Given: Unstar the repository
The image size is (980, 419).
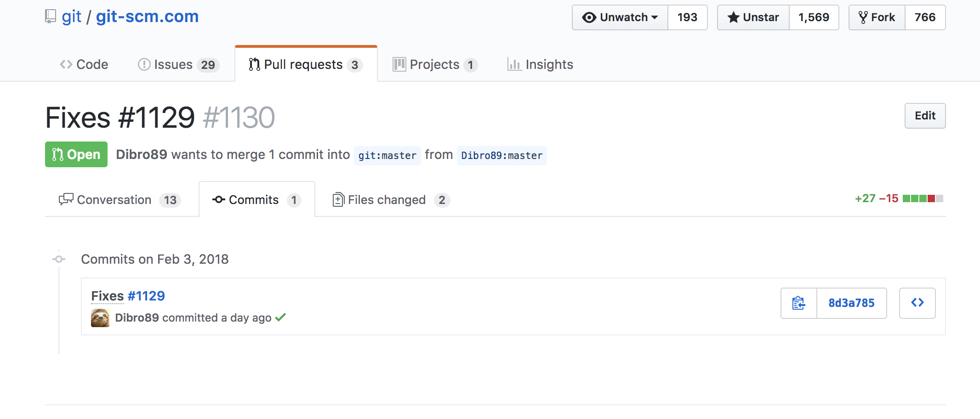Looking at the screenshot, I should 753,17.
